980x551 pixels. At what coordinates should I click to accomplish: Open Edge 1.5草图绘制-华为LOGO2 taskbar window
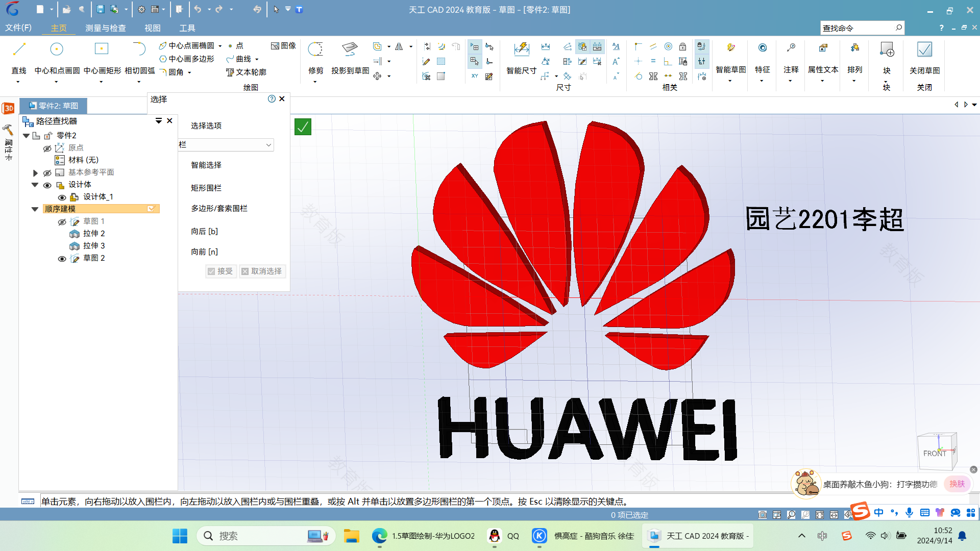click(x=423, y=536)
